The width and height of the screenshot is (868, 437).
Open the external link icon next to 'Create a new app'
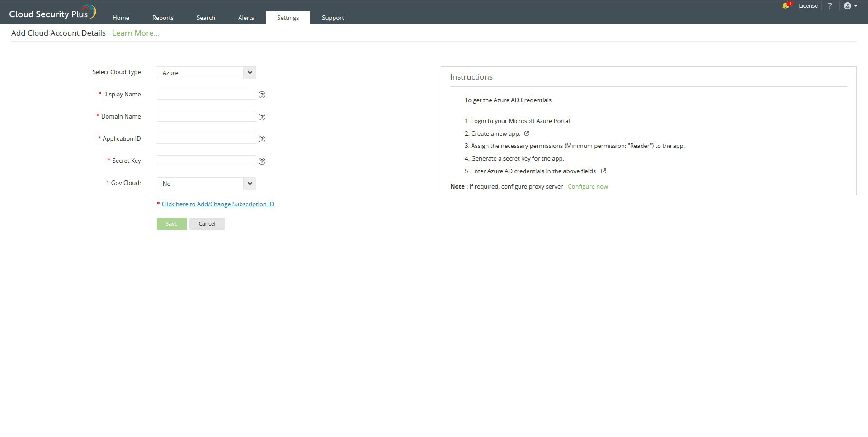[x=527, y=133]
